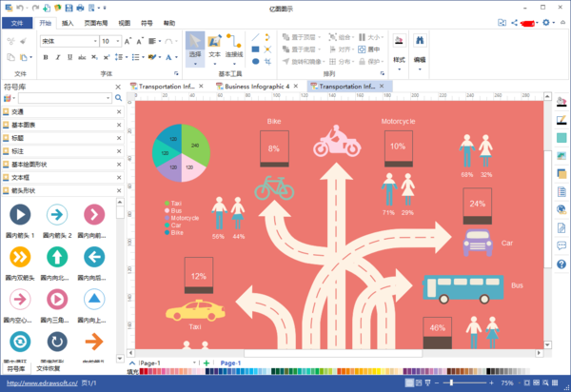Select the Connector line tool
571x392 pixels.
point(234,49)
